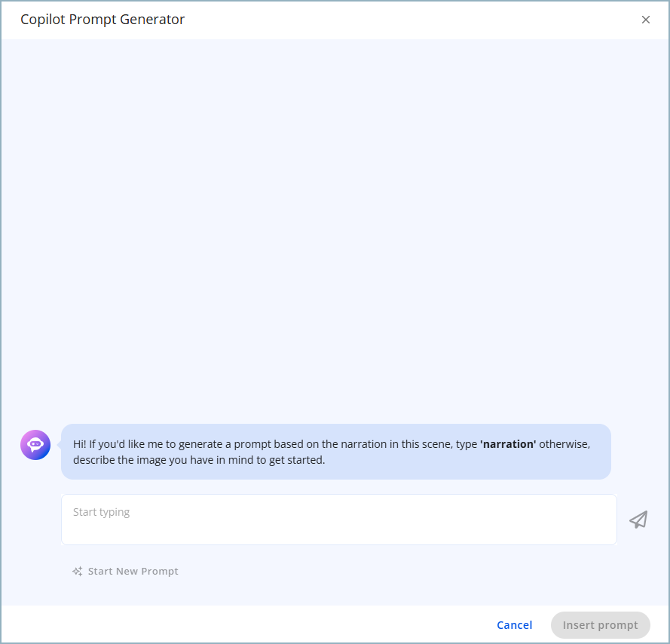The image size is (670, 644).
Task: Click the Copilot Prompt Generator title text
Action: click(x=102, y=20)
